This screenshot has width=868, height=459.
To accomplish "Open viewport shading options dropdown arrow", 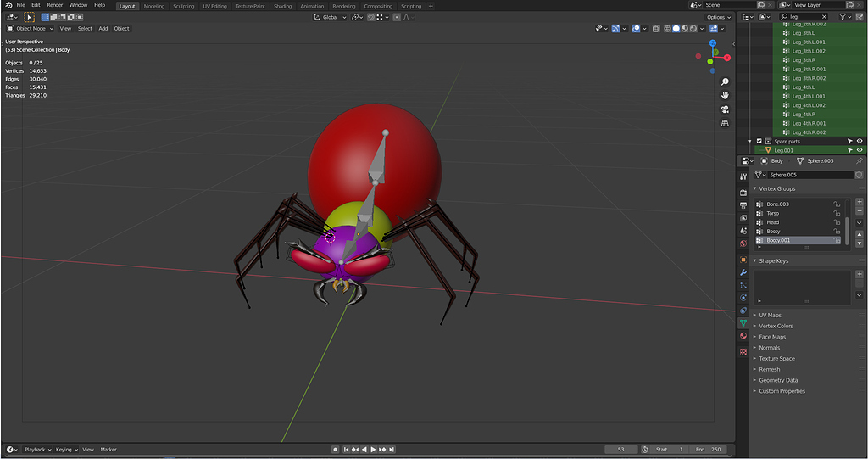I will coord(702,28).
